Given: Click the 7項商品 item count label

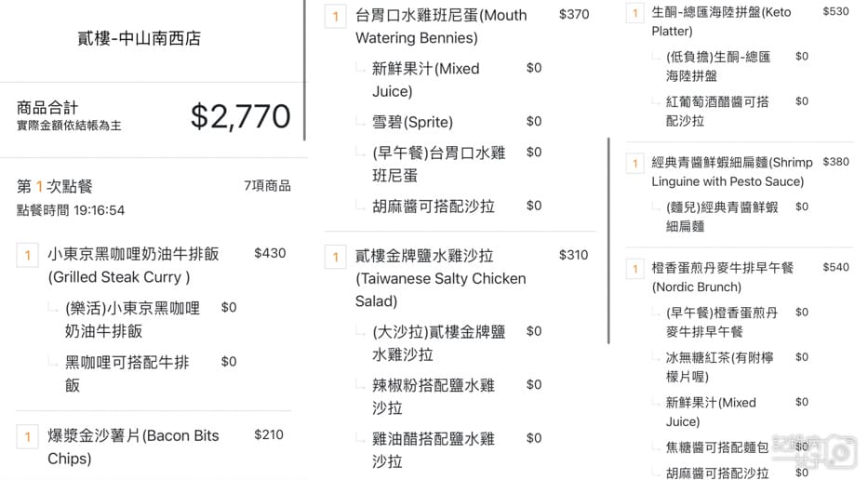Looking at the screenshot, I should tap(267, 186).
